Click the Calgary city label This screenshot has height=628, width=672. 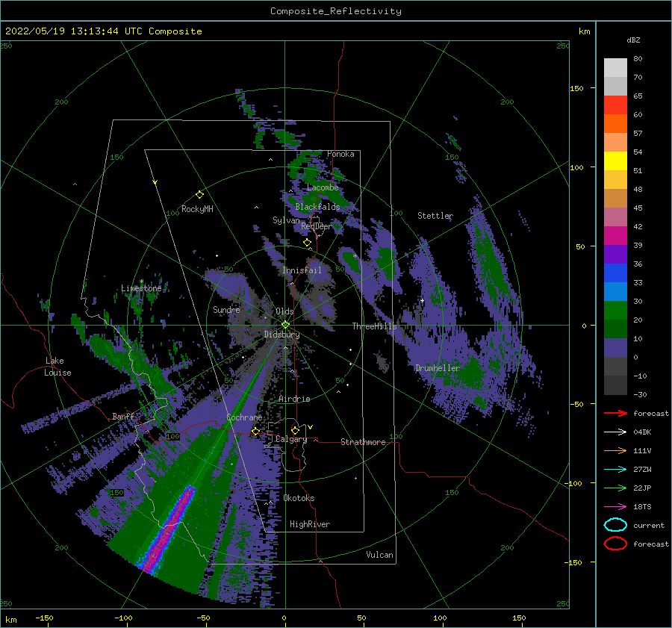point(291,439)
